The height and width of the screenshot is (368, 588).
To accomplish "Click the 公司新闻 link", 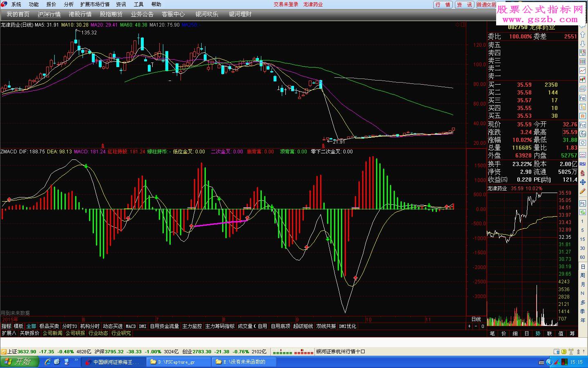I will click(x=53, y=333).
